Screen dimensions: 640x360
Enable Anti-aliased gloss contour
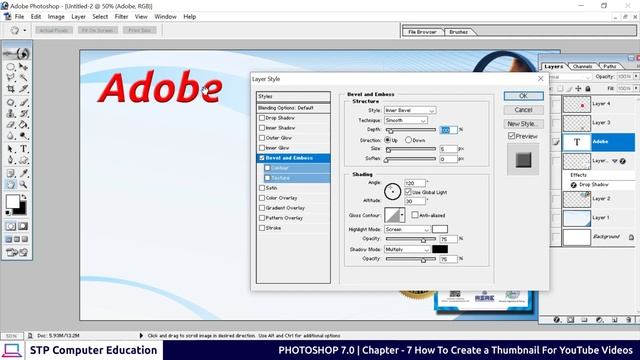[x=415, y=215]
